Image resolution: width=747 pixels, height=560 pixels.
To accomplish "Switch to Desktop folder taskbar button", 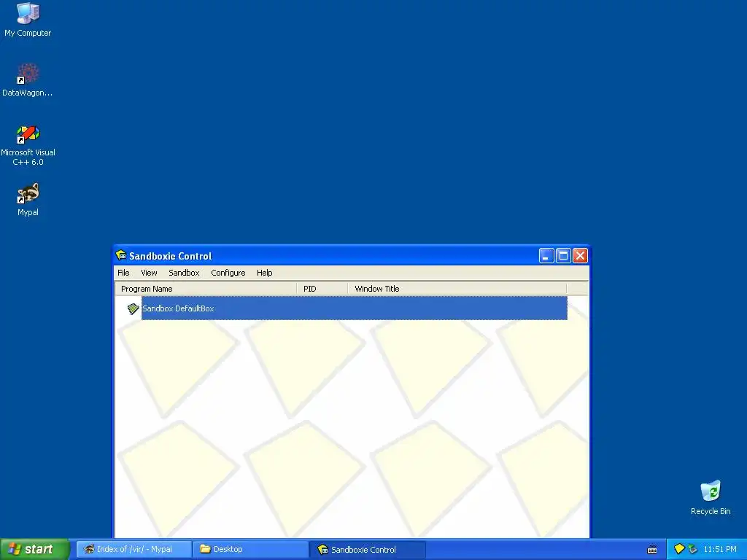I will (251, 549).
